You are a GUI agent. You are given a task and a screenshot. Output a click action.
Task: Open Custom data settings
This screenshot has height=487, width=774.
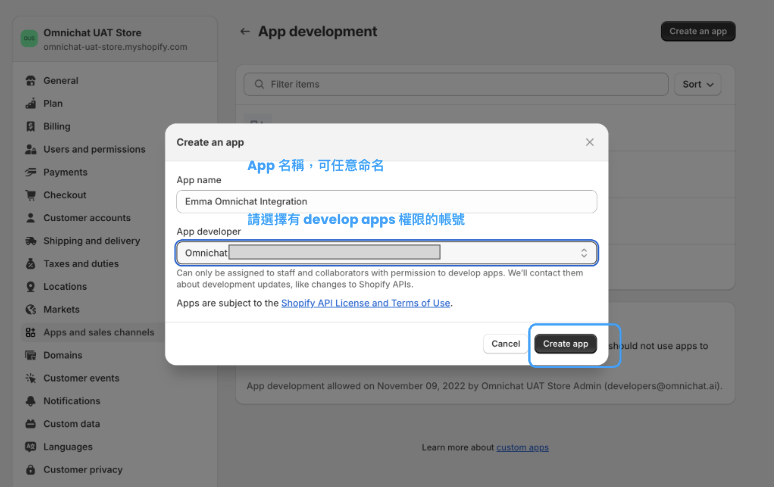(72, 424)
